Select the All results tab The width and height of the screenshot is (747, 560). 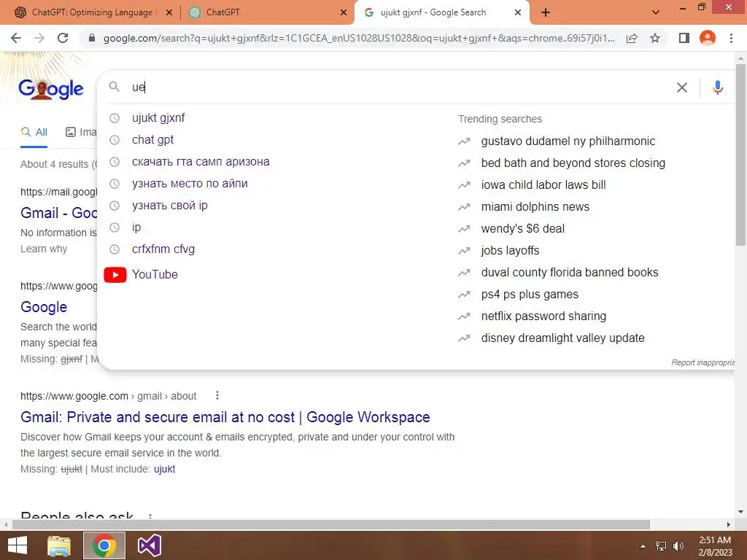[34, 133]
